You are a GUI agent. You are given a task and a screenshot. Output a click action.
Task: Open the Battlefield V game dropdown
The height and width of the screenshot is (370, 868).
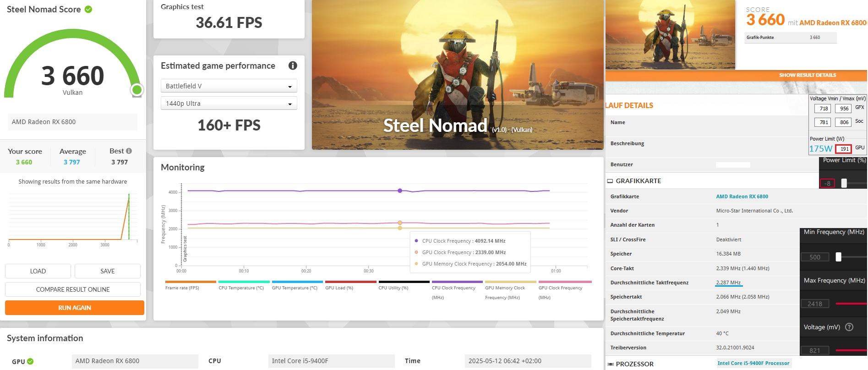pyautogui.click(x=229, y=86)
